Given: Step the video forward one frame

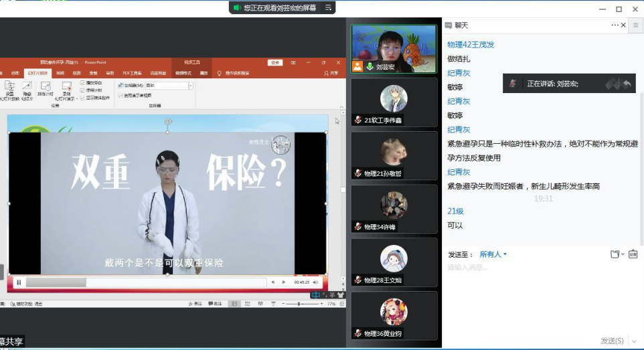Looking at the screenshot, I should pos(283,282).
